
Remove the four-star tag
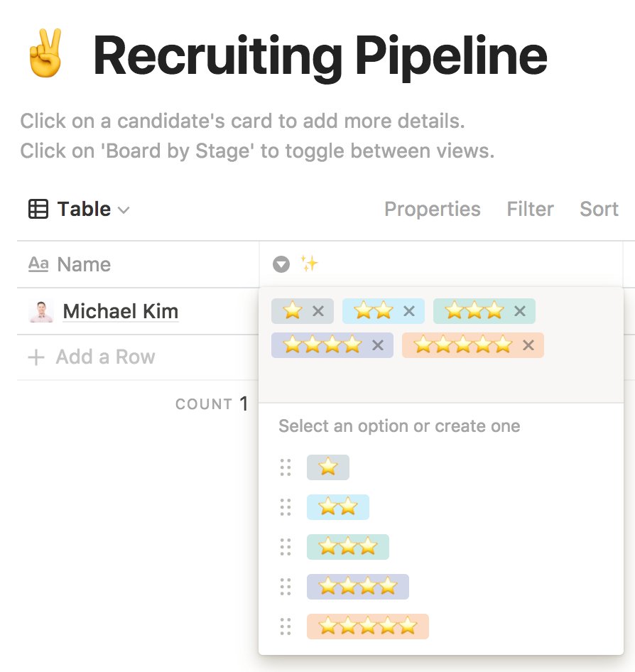pyautogui.click(x=378, y=345)
